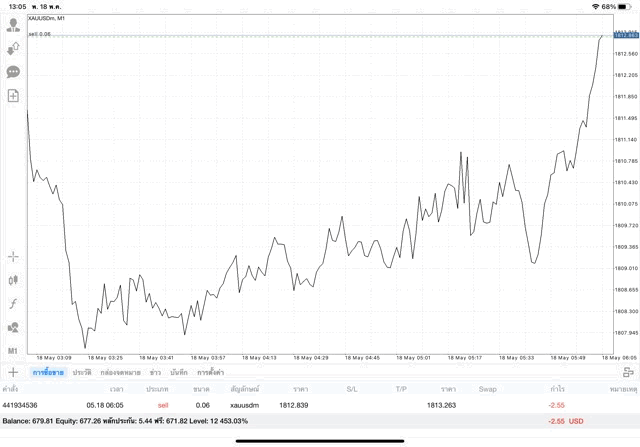Open the กล่องจดหมาย tab

click(x=121, y=372)
